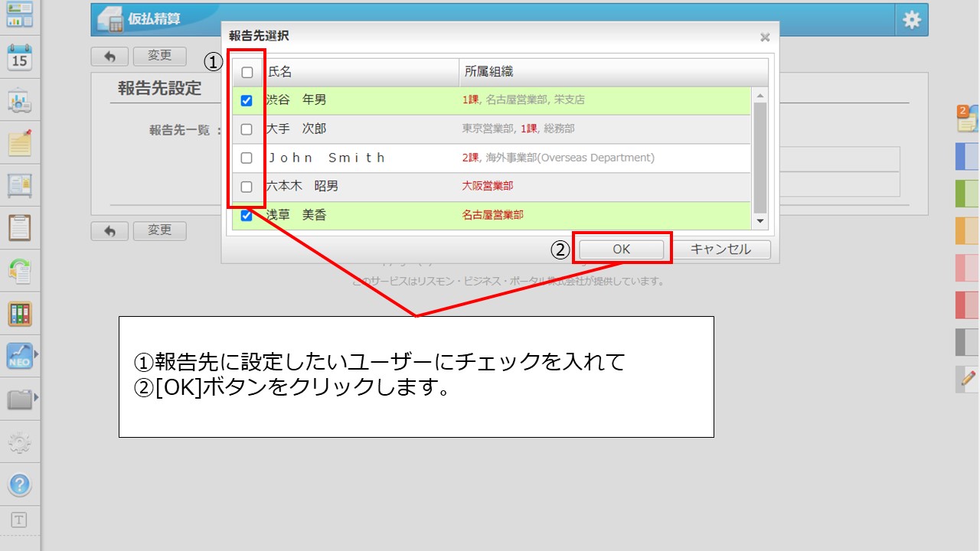Open the yellow sticky note icon

click(x=19, y=143)
